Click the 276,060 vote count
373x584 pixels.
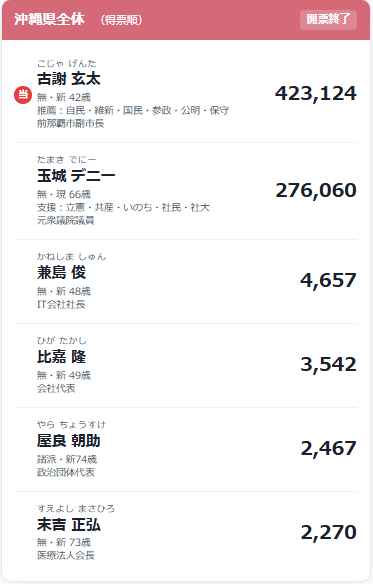coord(316,190)
